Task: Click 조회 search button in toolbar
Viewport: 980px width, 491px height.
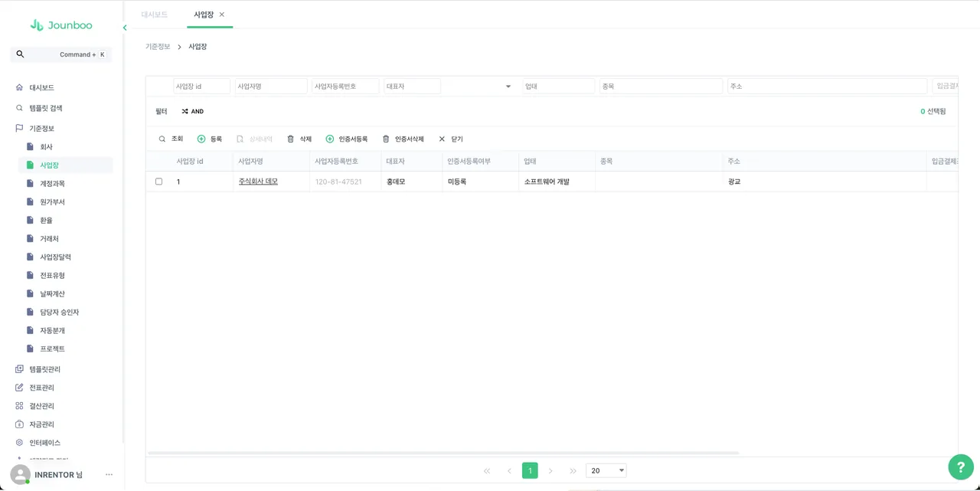Action: click(x=171, y=139)
